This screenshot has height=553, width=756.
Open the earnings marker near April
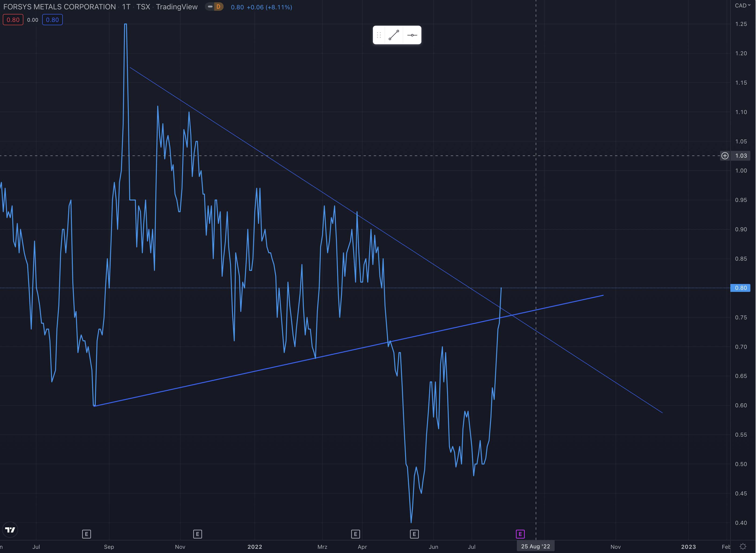[355, 534]
